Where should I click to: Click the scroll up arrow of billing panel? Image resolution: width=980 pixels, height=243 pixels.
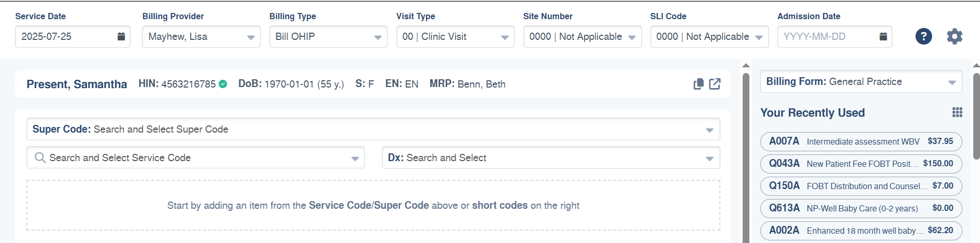(746, 65)
